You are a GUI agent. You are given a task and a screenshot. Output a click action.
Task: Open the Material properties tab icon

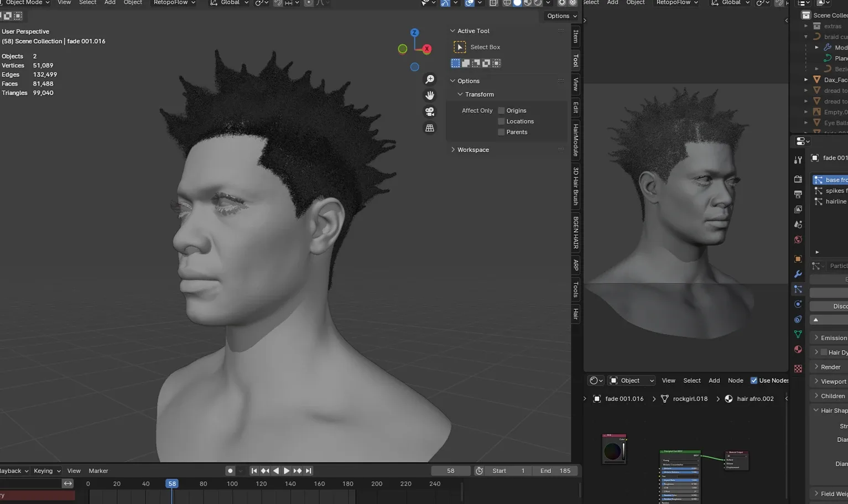798,350
